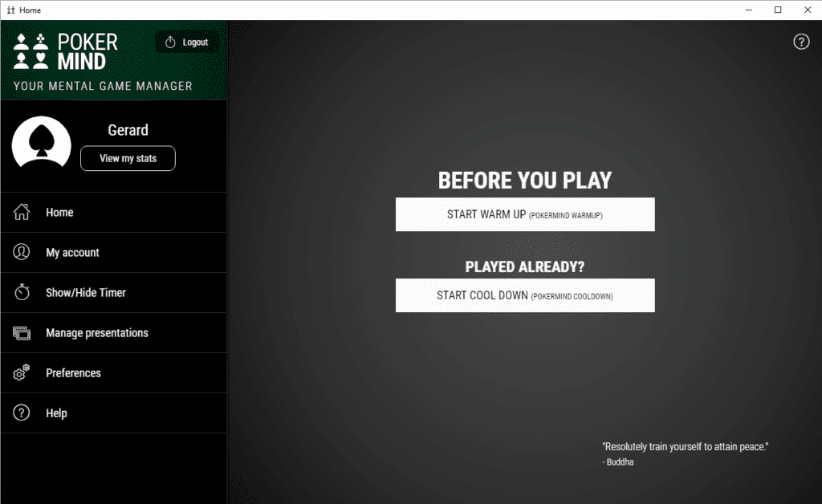Start the PokerMind cool down

click(525, 295)
